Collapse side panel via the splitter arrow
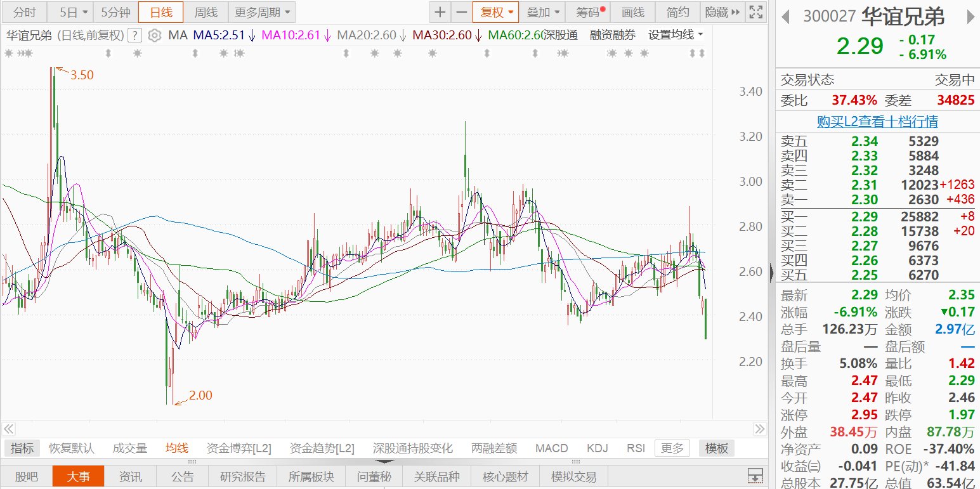Image resolution: width=980 pixels, height=489 pixels. (771, 273)
